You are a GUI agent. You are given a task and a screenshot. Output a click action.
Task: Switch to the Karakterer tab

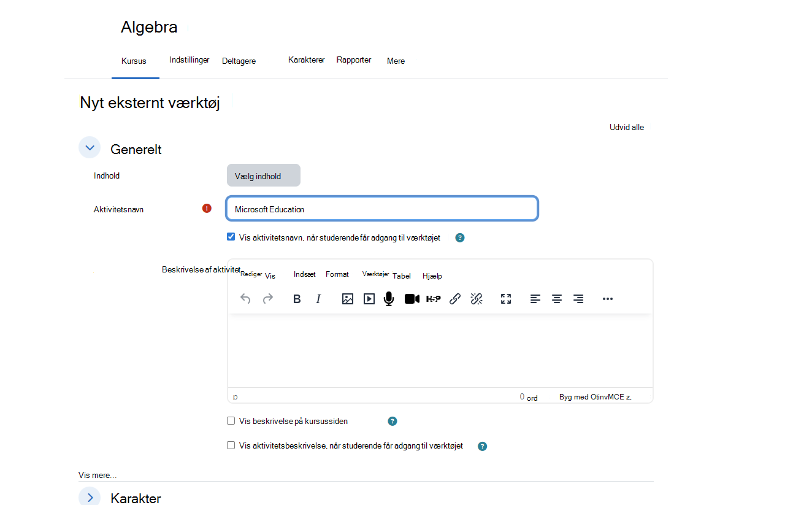click(306, 60)
